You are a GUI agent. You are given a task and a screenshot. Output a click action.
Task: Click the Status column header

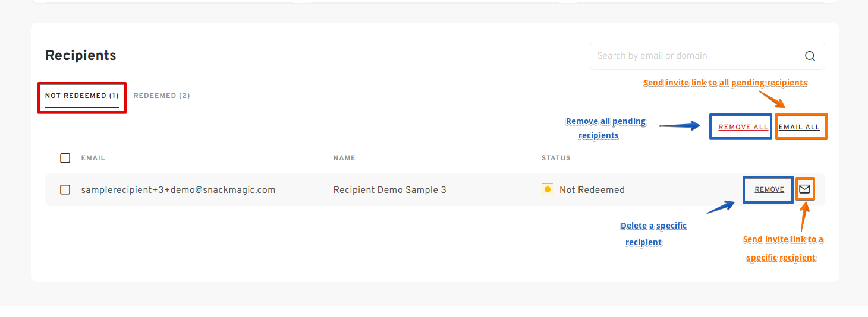[x=556, y=158]
